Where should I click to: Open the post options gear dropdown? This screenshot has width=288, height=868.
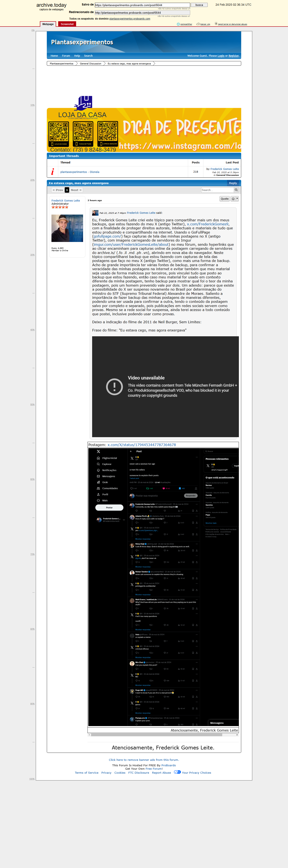pos(234,199)
